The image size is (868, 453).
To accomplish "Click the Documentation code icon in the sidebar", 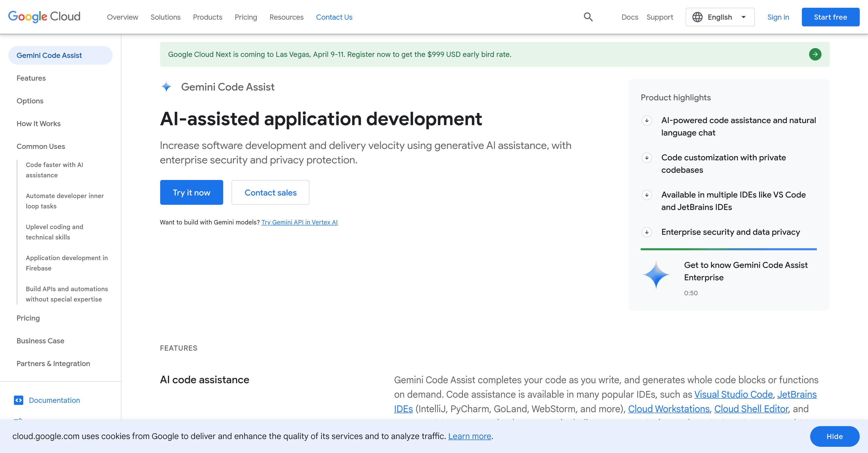I will (19, 400).
